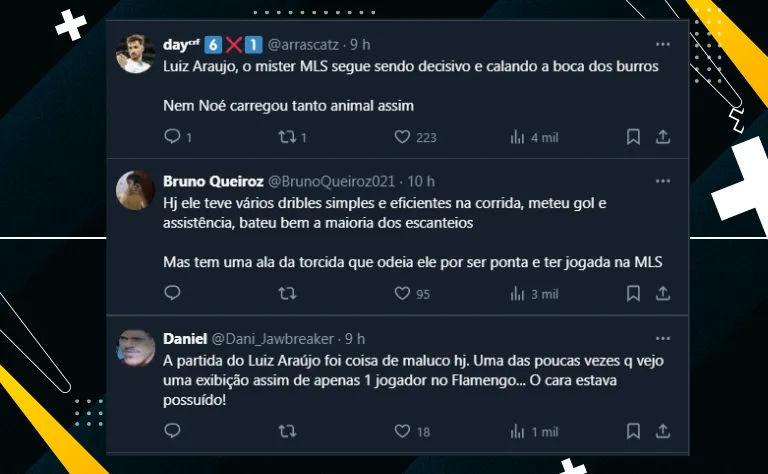Share Daniel's tweet about Flamengo
Screen dimensions: 768x474
(662, 431)
